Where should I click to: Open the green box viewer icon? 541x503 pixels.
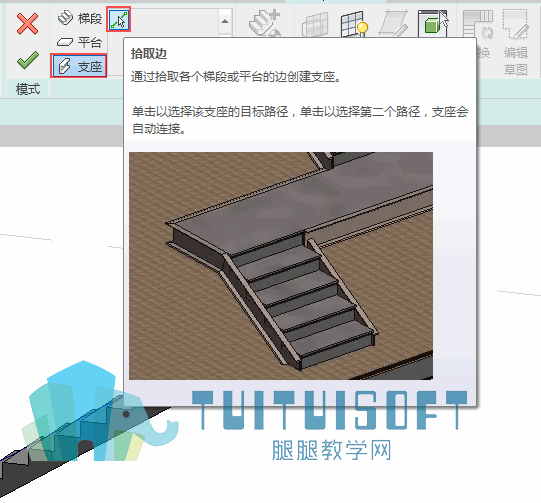[x=433, y=23]
